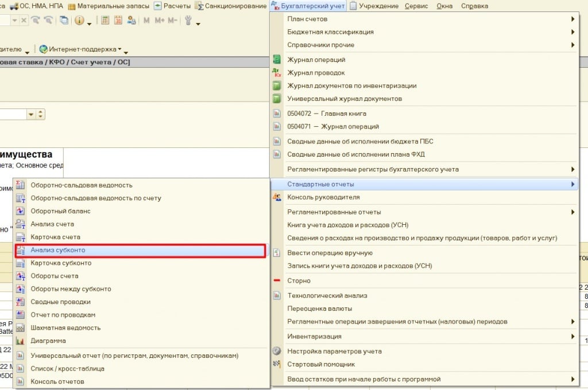
Task: Launch Консоль руководителя
Action: (x=323, y=197)
